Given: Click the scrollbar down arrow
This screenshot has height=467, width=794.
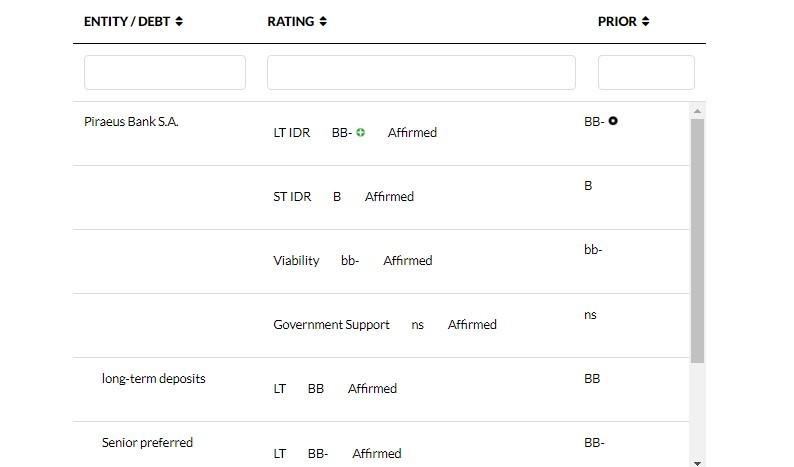Looking at the screenshot, I should [x=697, y=461].
